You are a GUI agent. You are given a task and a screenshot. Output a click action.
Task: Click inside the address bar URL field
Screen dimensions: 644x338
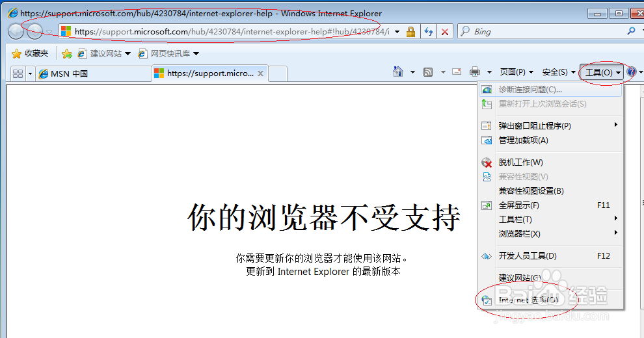point(232,32)
